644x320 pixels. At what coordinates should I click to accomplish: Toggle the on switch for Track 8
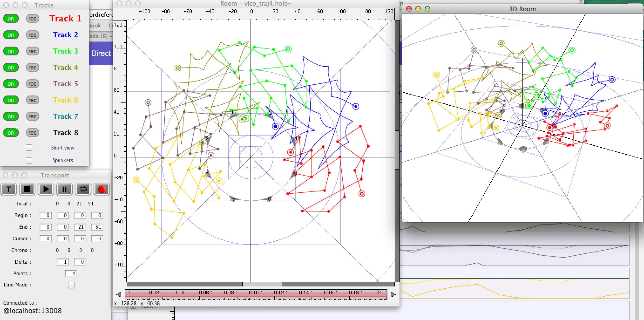click(x=11, y=133)
